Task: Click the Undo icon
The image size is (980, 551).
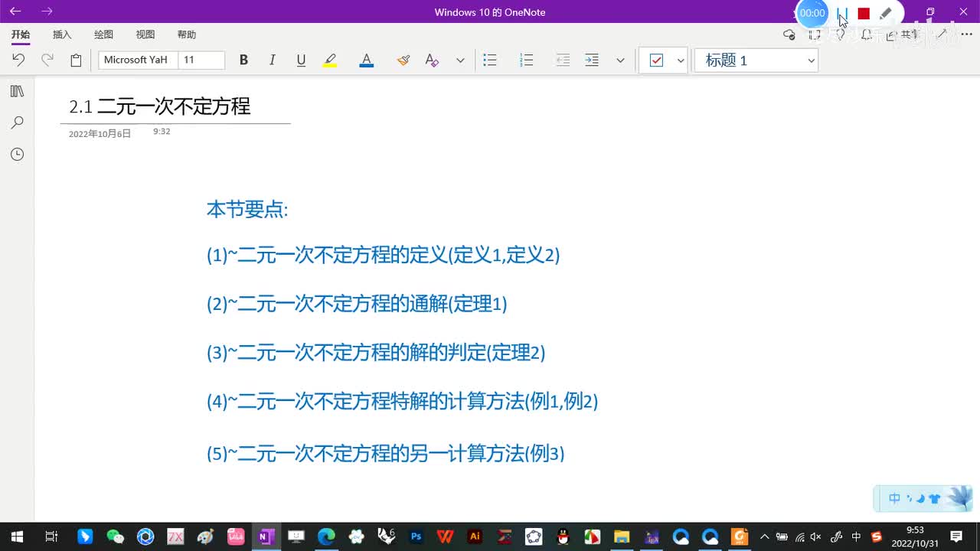Action: point(18,60)
